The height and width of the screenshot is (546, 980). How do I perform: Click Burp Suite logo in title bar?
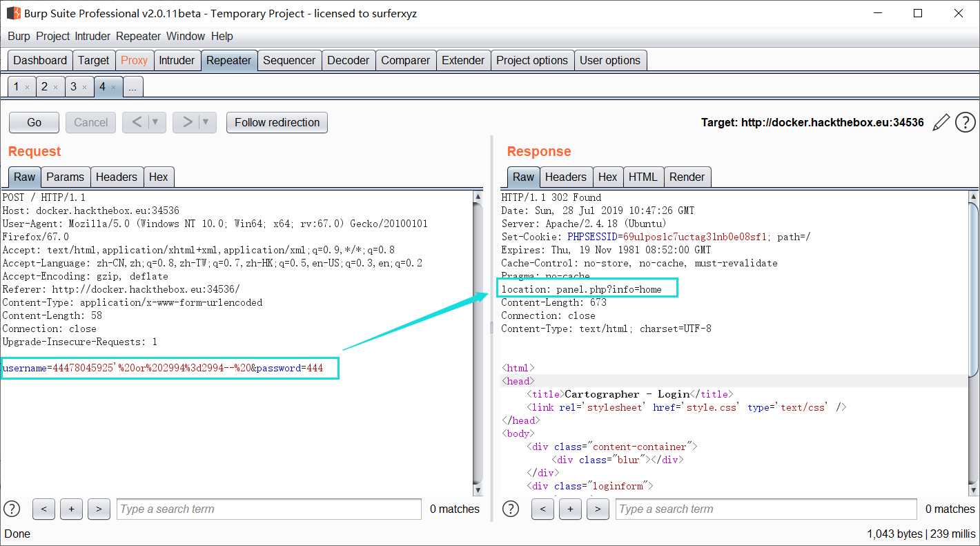click(12, 13)
